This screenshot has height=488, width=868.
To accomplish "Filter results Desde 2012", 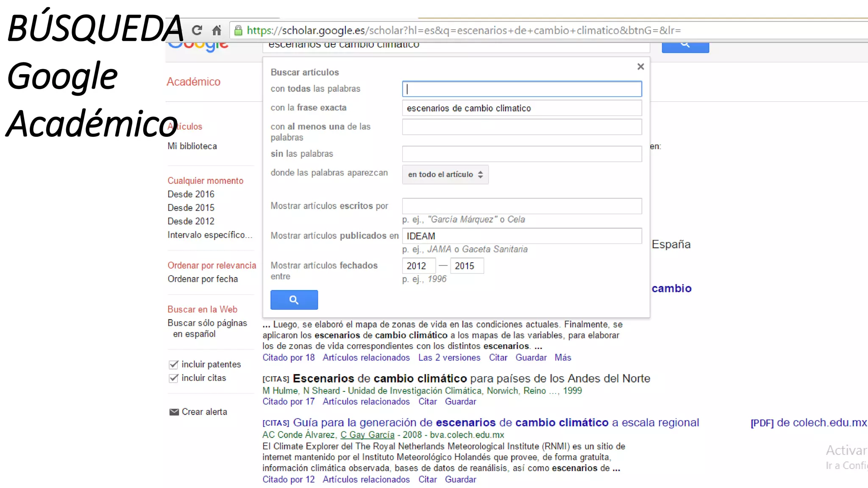I will point(191,222).
